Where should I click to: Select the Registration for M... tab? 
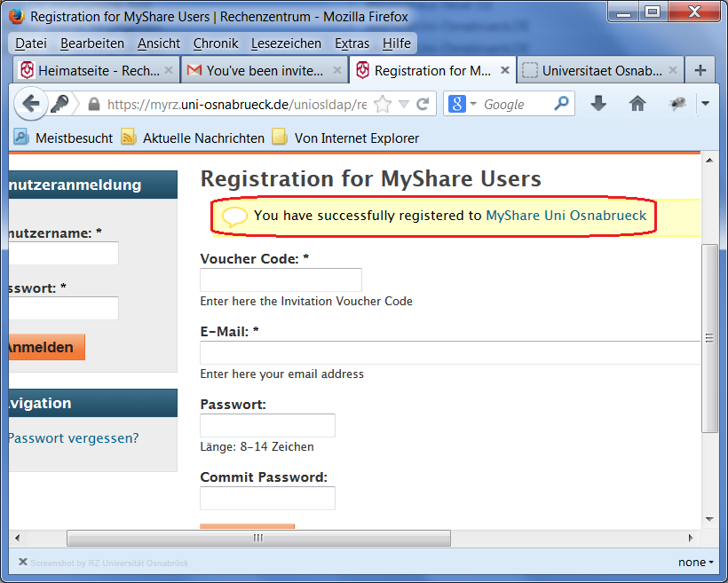(432, 71)
